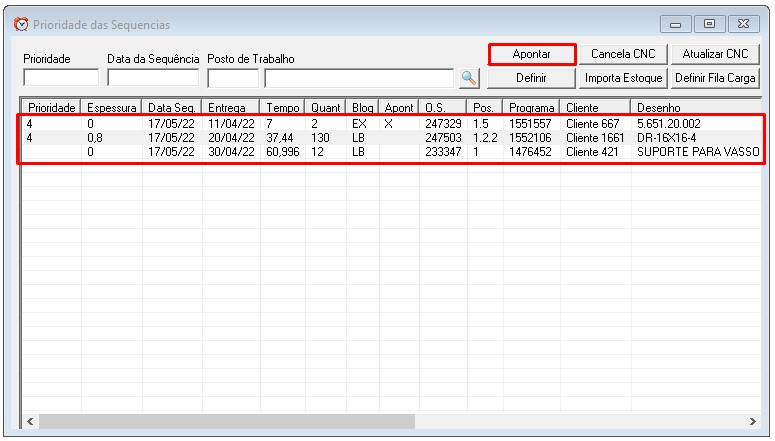Click the Cancela CNC button

623,54
